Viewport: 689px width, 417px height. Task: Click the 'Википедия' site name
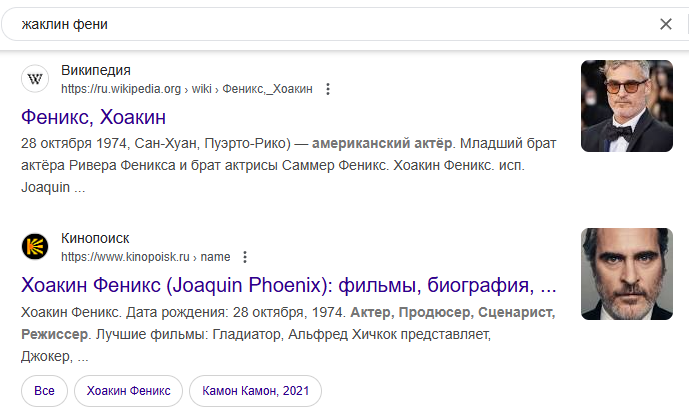coord(96,70)
